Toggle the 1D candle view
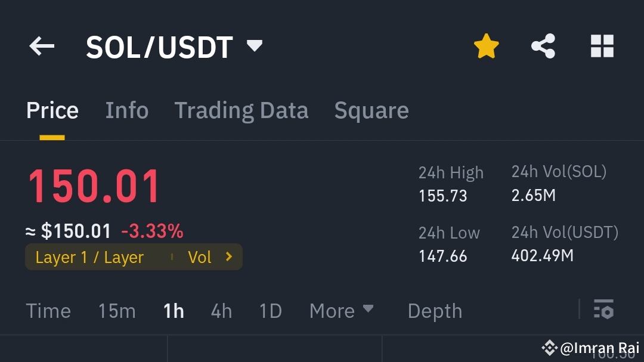This screenshot has width=644, height=362. click(x=269, y=310)
